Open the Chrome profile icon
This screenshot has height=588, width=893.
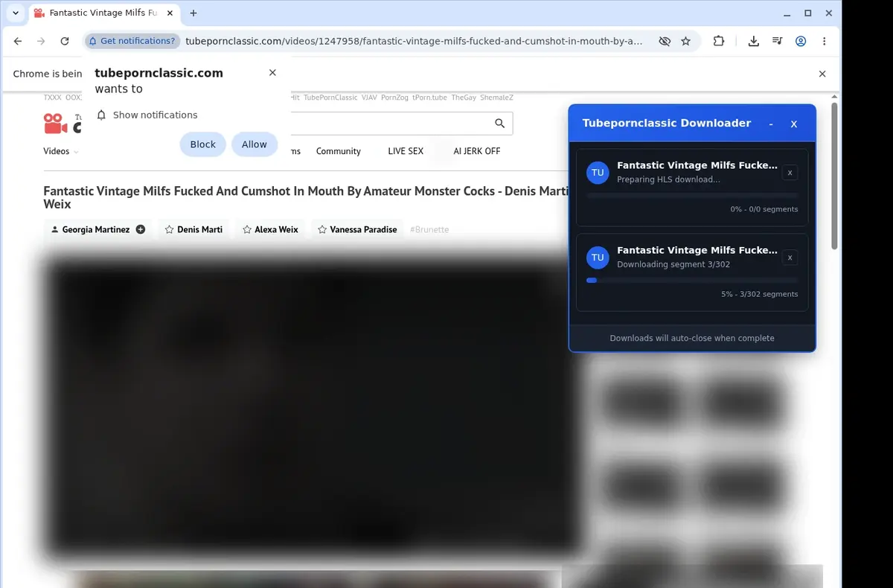(801, 42)
